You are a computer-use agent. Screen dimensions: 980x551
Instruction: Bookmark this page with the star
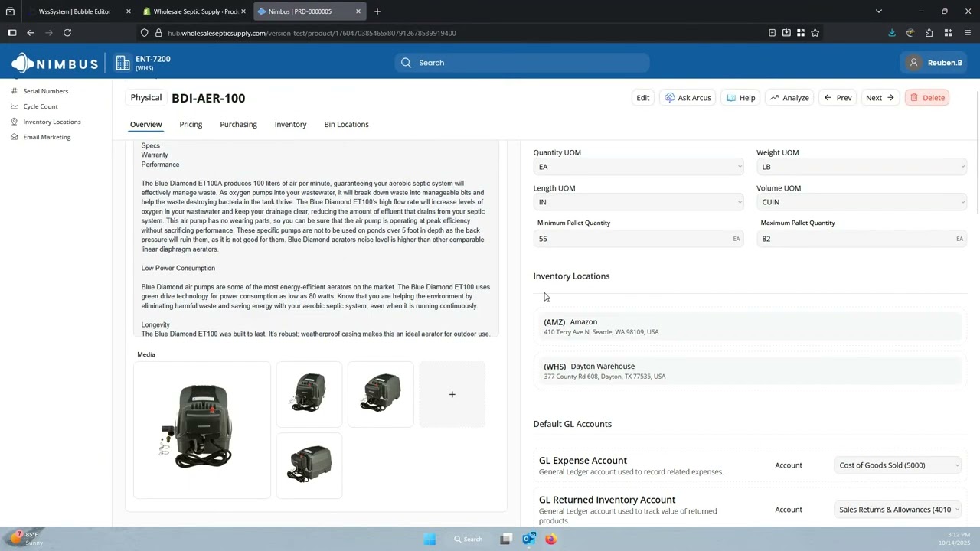click(815, 33)
